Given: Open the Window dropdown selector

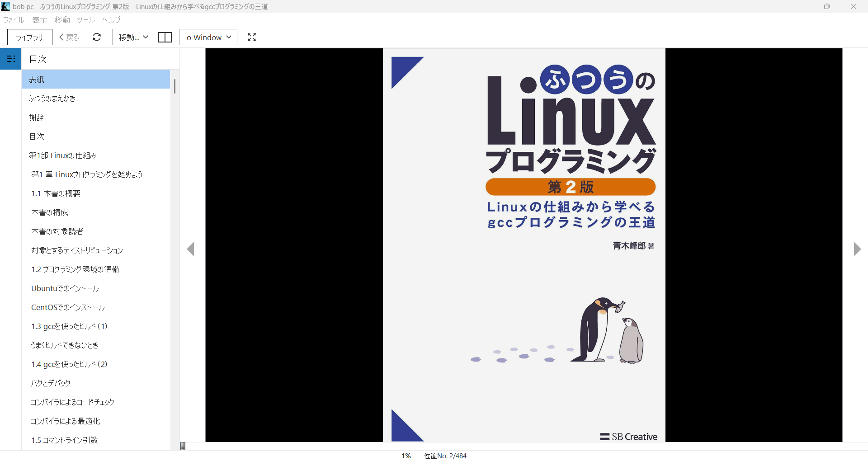Looking at the screenshot, I should 208,37.
